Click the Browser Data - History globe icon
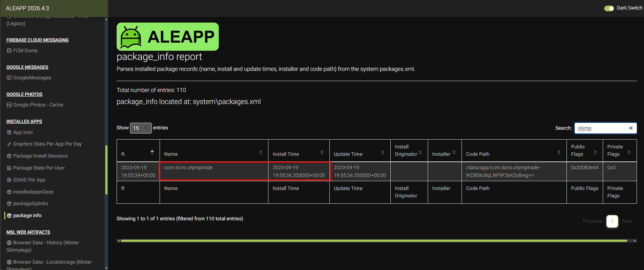The width and height of the screenshot is (644, 270). pyautogui.click(x=9, y=243)
